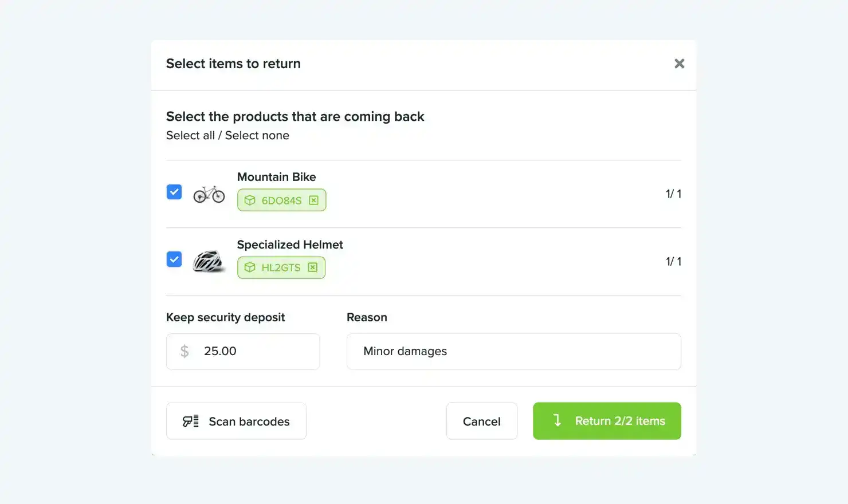Remove barcode 6DO84S with its x icon
This screenshot has width=848, height=504.
[x=313, y=200]
